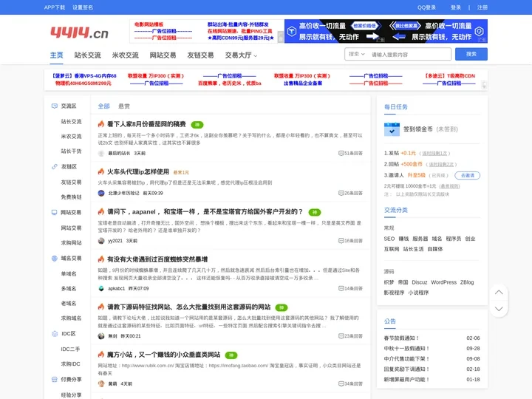
Task: Click the 设置签名 link
Action: pos(83,7)
